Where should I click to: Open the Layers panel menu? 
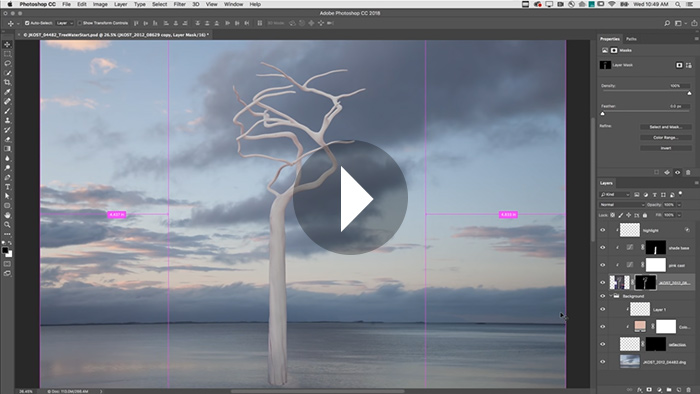click(x=696, y=183)
